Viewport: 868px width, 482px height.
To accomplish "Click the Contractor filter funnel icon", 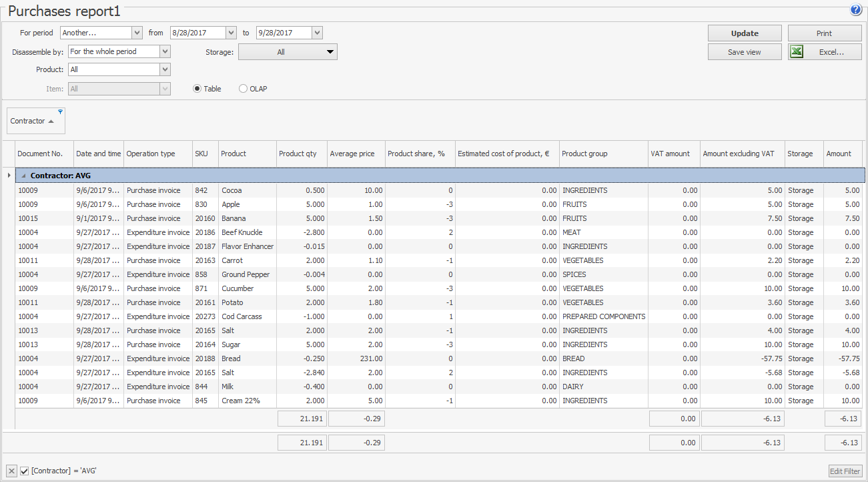I will pos(60,112).
